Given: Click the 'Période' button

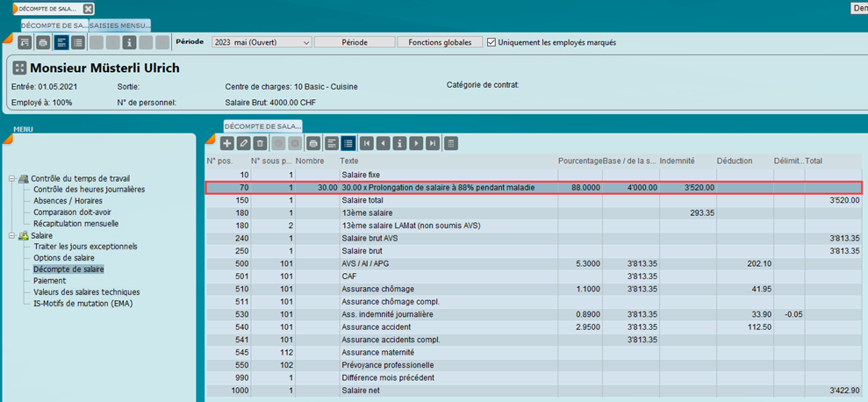Looking at the screenshot, I should click(x=354, y=42).
